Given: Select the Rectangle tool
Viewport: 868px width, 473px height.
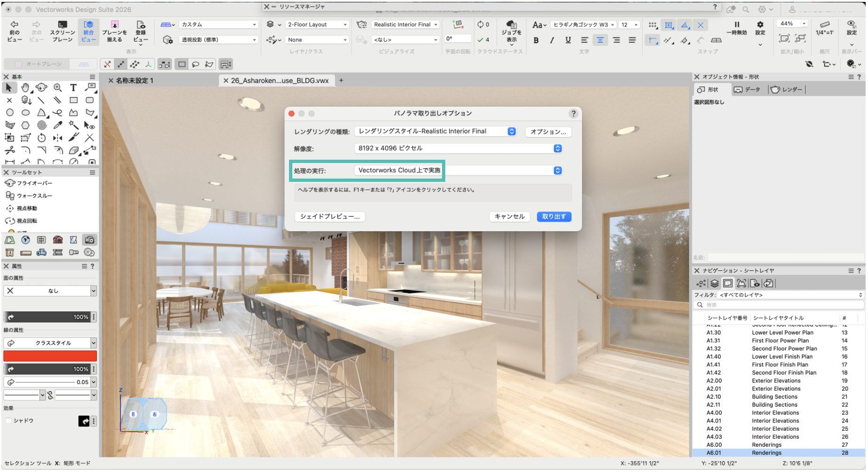Looking at the screenshot, I should click(73, 100).
